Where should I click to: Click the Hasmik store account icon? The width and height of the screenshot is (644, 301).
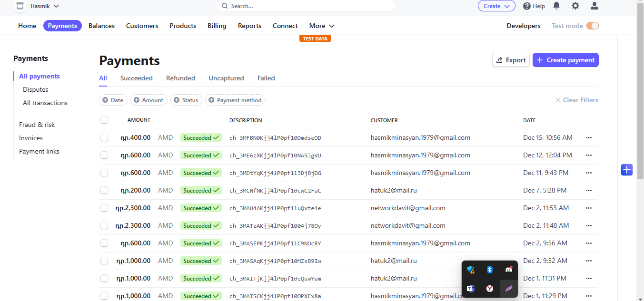pos(20,6)
